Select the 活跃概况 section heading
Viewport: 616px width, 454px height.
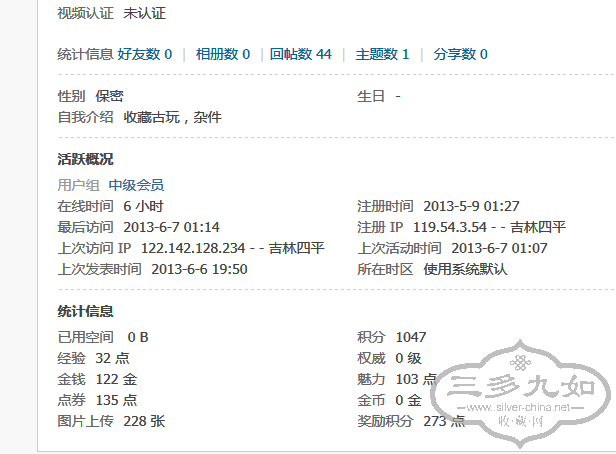pos(86,160)
